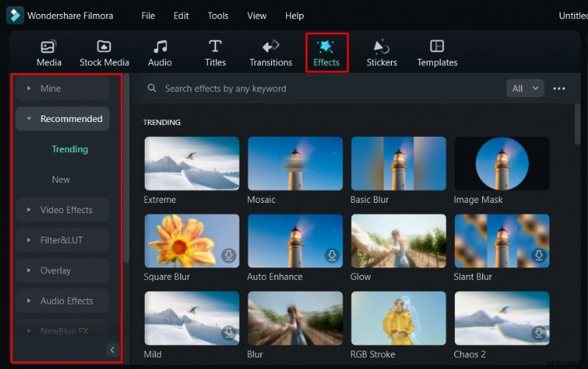Viewport: 588px width, 369px height.
Task: Collapse the Recommended category
Action: [x=62, y=119]
